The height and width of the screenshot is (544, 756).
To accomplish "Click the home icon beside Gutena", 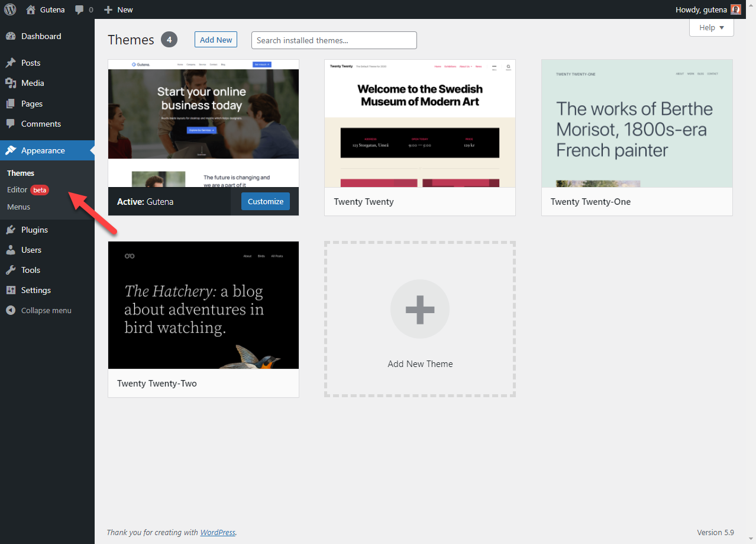I will [x=31, y=9].
